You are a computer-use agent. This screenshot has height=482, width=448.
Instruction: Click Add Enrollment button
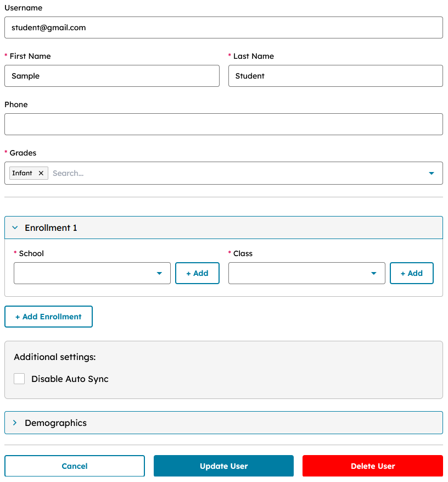[48, 317]
